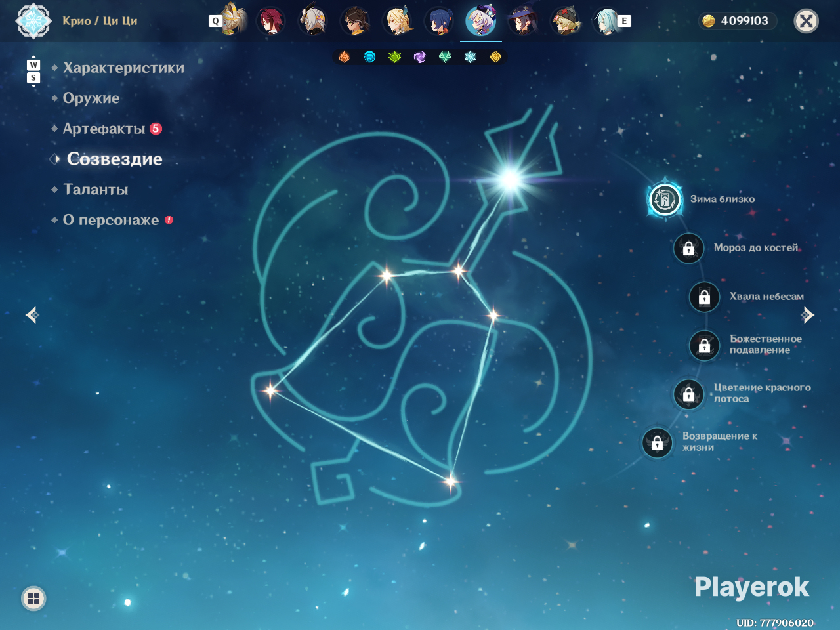Switch to the red-haired character avatar
Viewport: 840px width, 630px height.
pyautogui.click(x=270, y=21)
